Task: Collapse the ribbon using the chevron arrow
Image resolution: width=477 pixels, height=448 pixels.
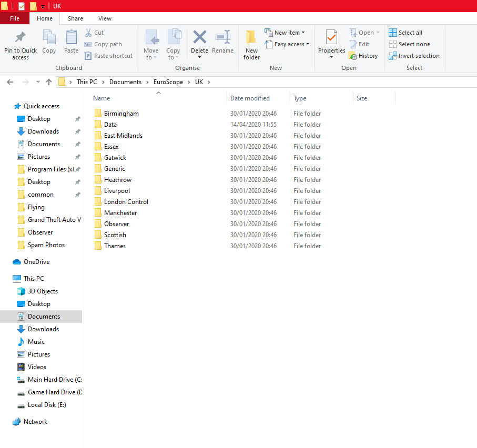Action: pyautogui.click(x=471, y=18)
